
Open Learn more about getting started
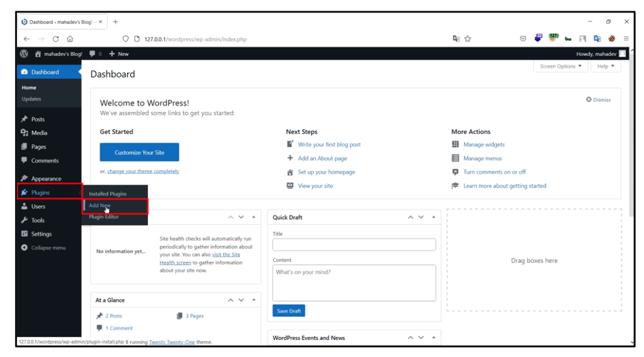pos(505,186)
